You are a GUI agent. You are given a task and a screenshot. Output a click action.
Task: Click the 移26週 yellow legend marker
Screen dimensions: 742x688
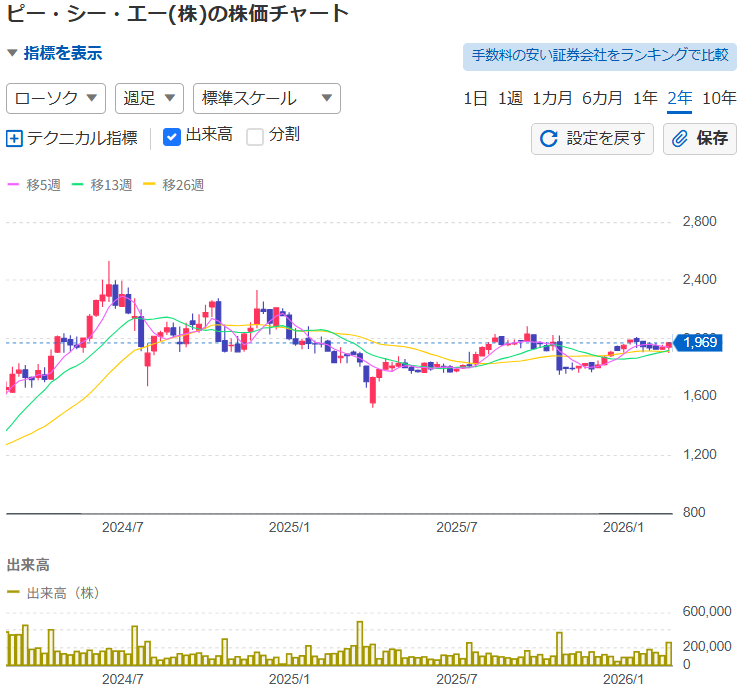(151, 185)
